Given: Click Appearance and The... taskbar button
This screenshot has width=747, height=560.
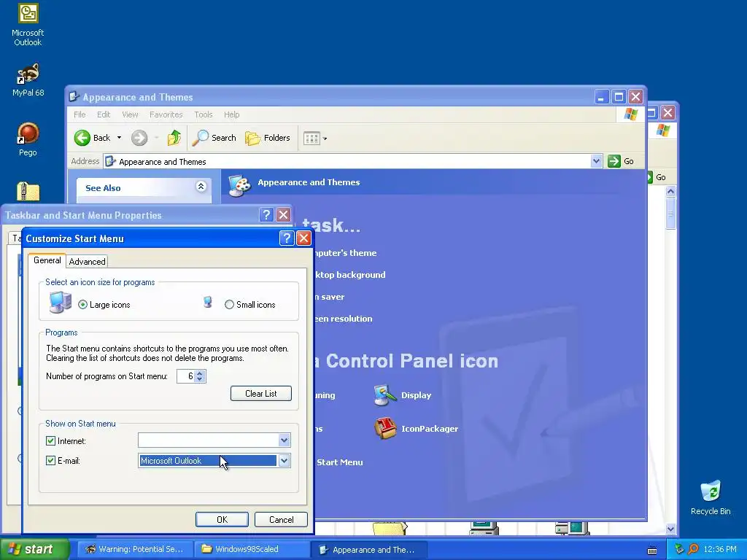Looking at the screenshot, I should pyautogui.click(x=368, y=550).
